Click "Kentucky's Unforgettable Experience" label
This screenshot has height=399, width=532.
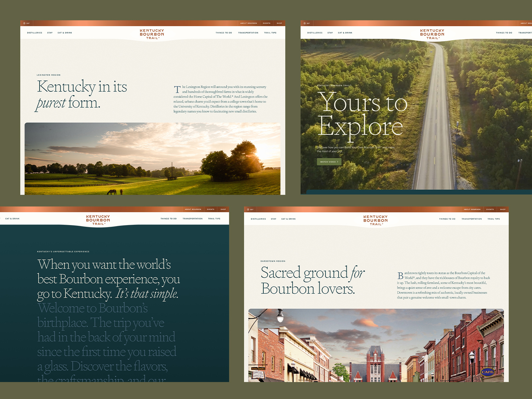point(63,252)
